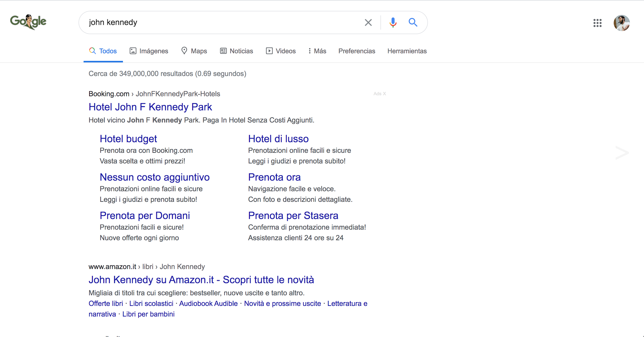Viewport: 644px width, 337px height.
Task: Open Nessun costo aggiuntivo link
Action: tap(154, 177)
